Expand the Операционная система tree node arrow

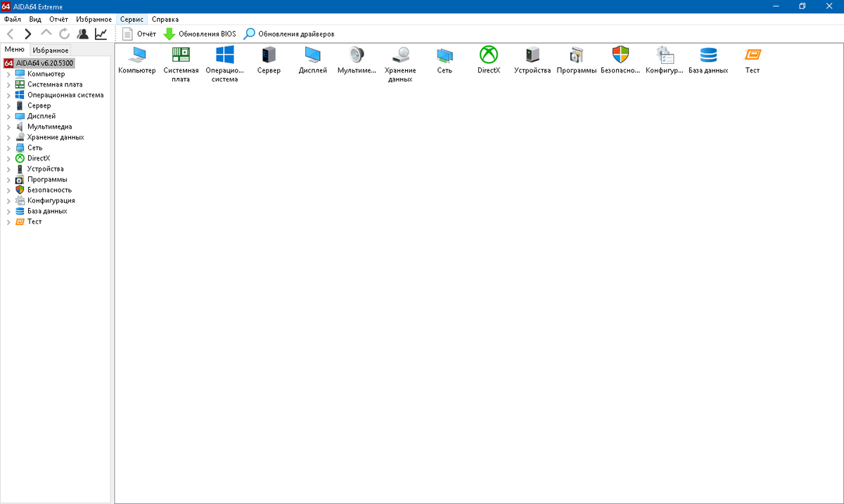pyautogui.click(x=8, y=95)
